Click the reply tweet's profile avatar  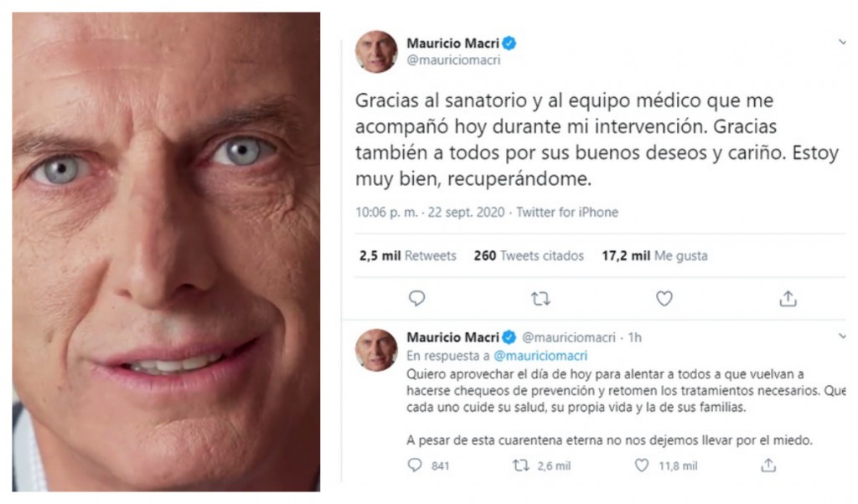click(376, 350)
